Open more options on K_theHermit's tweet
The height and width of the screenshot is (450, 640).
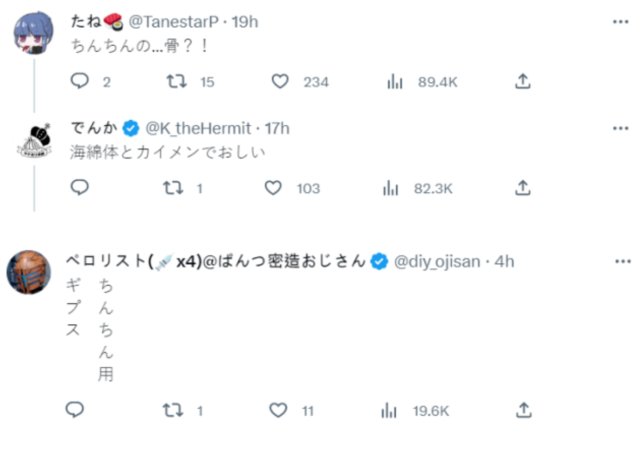click(x=620, y=128)
